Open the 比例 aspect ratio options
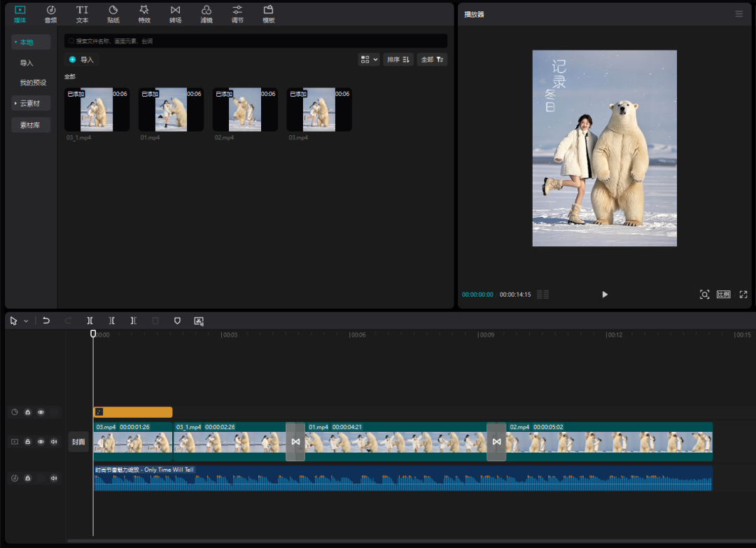 pyautogui.click(x=723, y=294)
